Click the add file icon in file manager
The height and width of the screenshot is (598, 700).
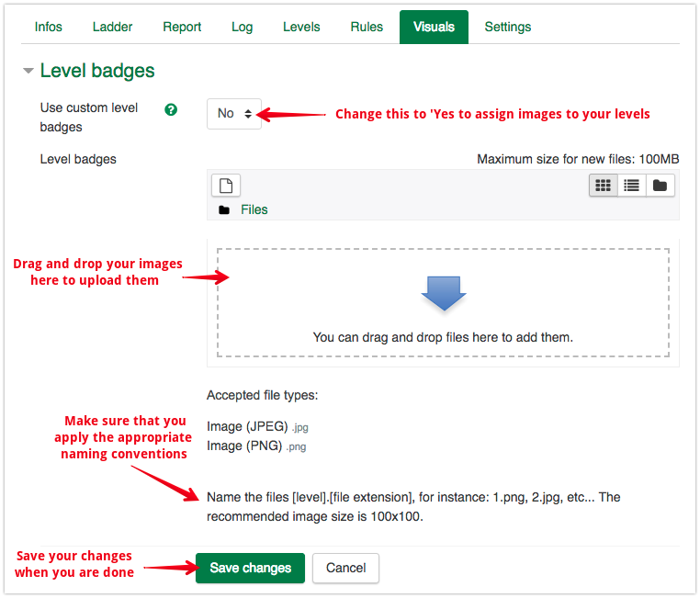point(226,185)
